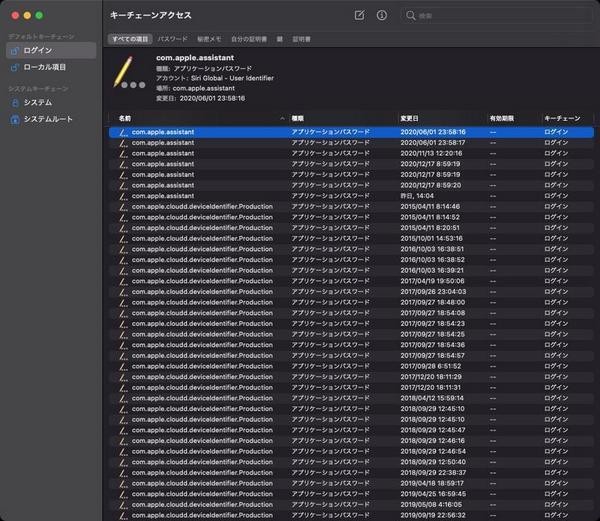The width and height of the screenshot is (600, 521).
Task: Click pencil icon of row dated 2017/09/27 18:54:57
Action: click(123, 356)
